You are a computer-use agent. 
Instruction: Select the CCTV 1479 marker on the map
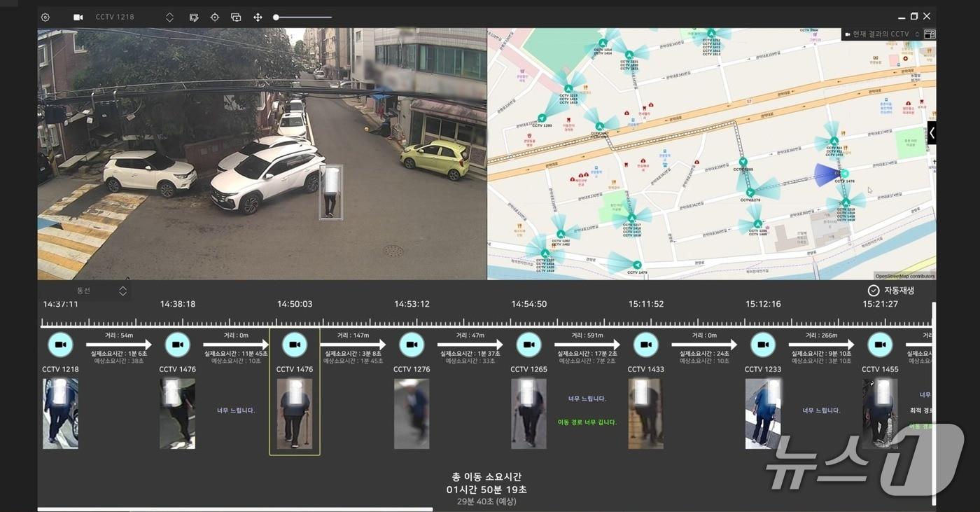point(636,265)
